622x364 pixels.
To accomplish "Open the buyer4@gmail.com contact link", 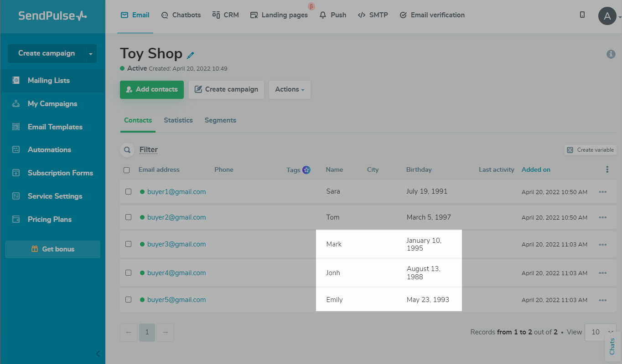I will [x=176, y=273].
